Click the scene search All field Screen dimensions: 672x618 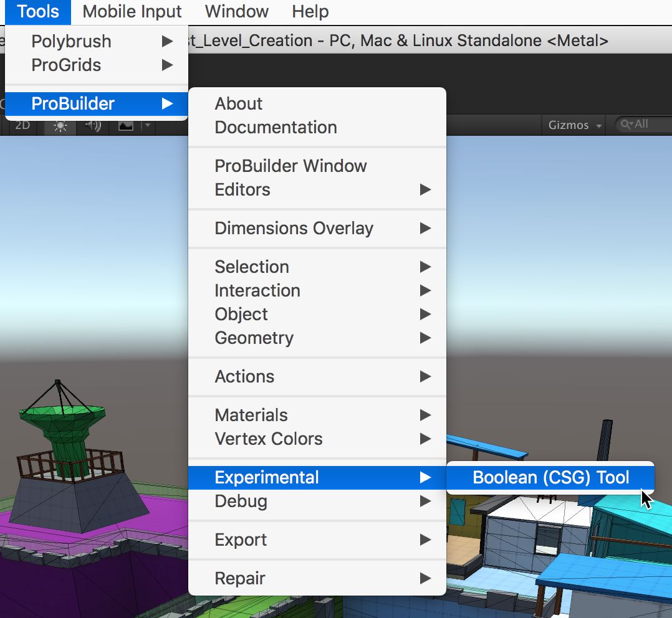point(643,125)
